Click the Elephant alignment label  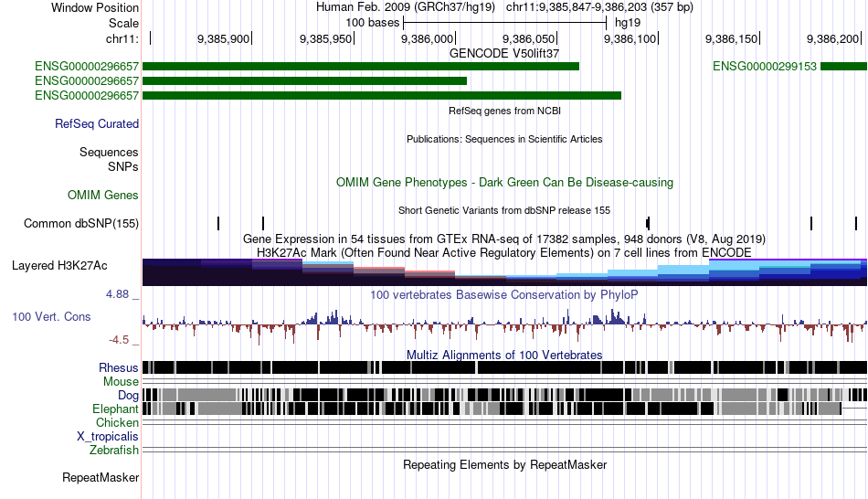(115, 409)
